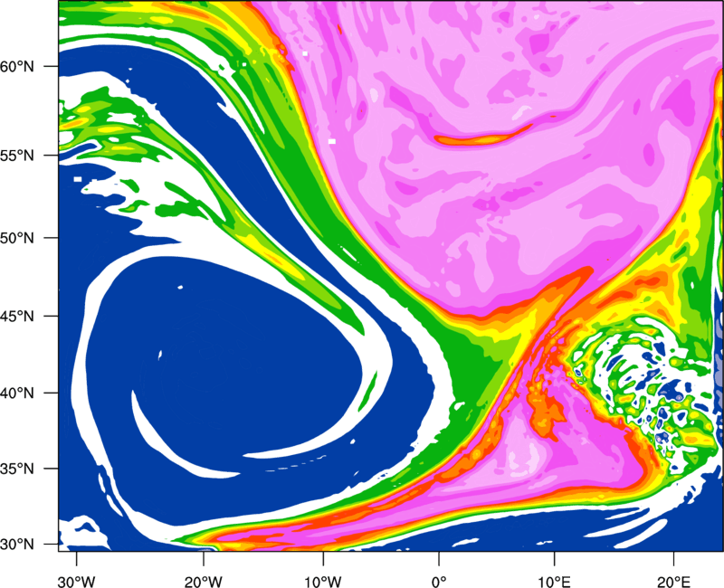Viewport: 724px width, 588px height.
Task: Click the 10°W longitude label
Action: click(x=323, y=582)
